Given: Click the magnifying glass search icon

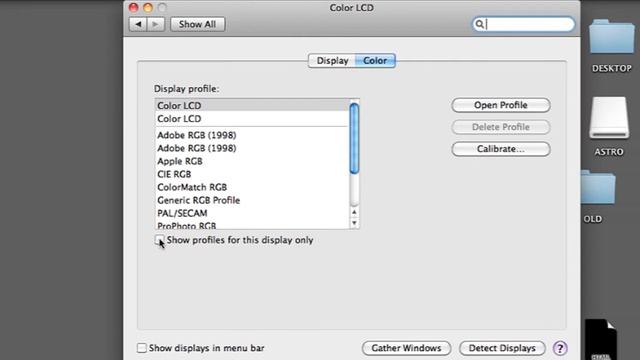Looking at the screenshot, I should point(480,24).
